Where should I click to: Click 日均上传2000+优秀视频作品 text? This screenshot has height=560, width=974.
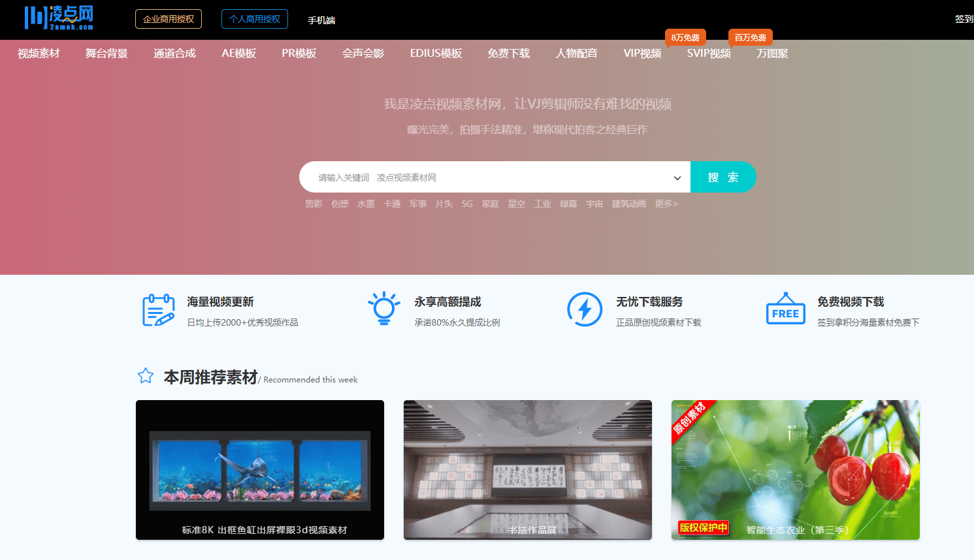pos(242,322)
